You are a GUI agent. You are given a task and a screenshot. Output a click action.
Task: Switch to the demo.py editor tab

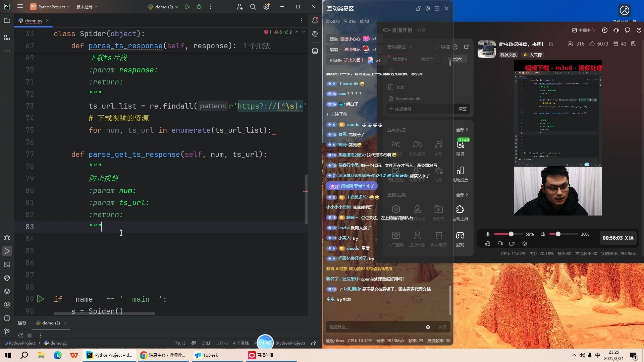coord(33,20)
